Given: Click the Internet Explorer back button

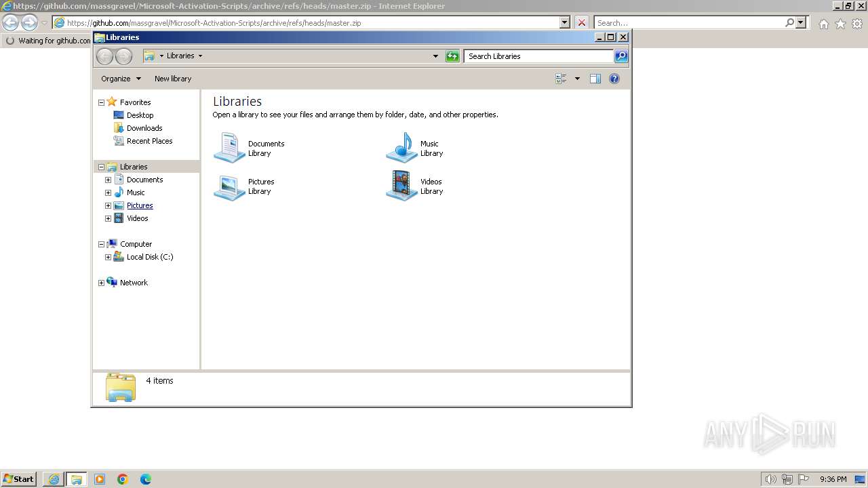Looking at the screenshot, I should point(10,23).
